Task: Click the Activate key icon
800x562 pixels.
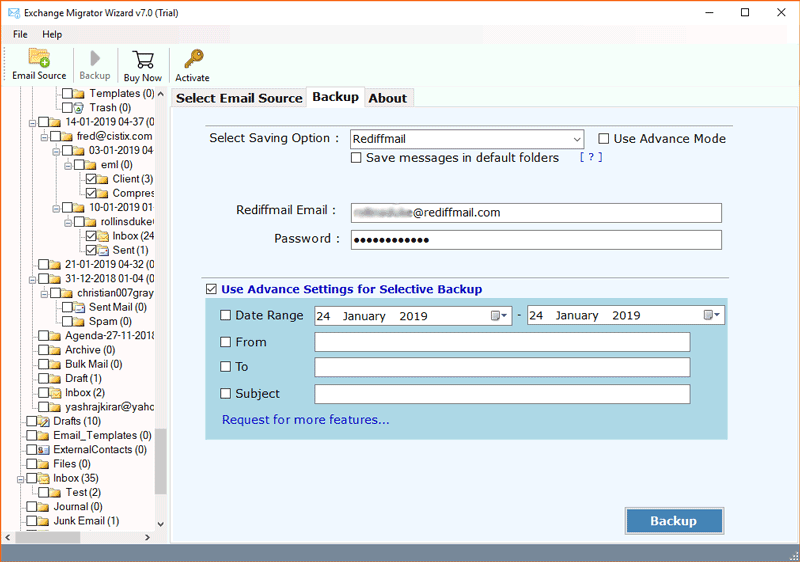Action: pyautogui.click(x=193, y=59)
